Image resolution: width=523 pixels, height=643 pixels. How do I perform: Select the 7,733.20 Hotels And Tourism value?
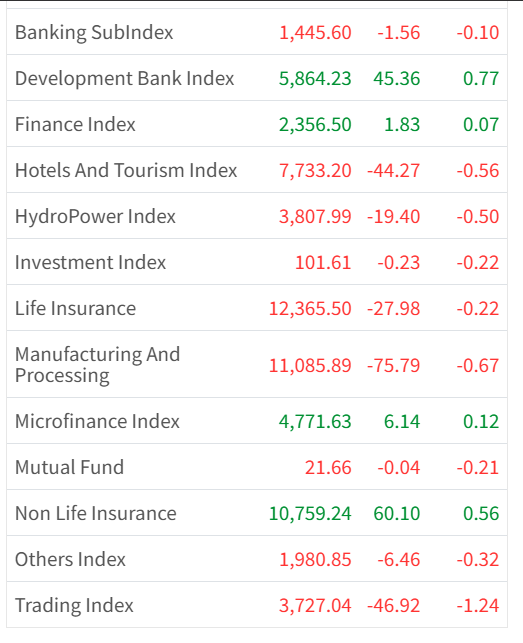pyautogui.click(x=315, y=171)
